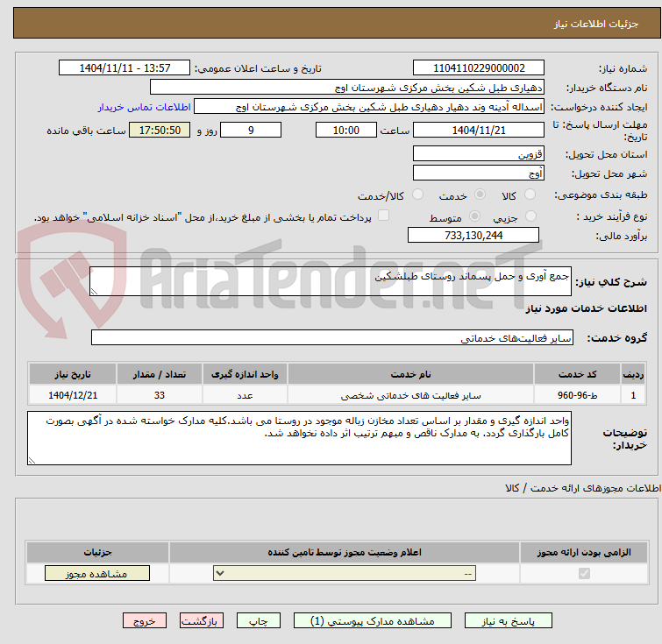Select the جزیی purchase type radio

[530, 216]
